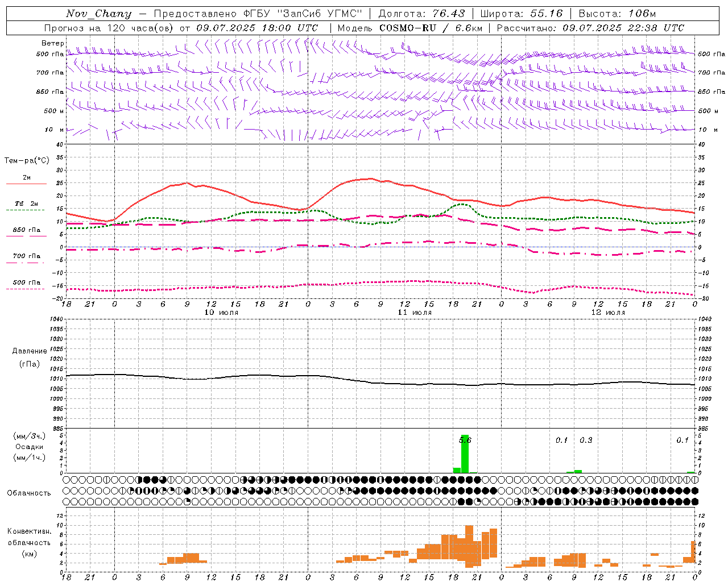The height and width of the screenshot is (582, 728).
Task: Click the '(гПа)' unit under Давление
Action: click(x=30, y=364)
